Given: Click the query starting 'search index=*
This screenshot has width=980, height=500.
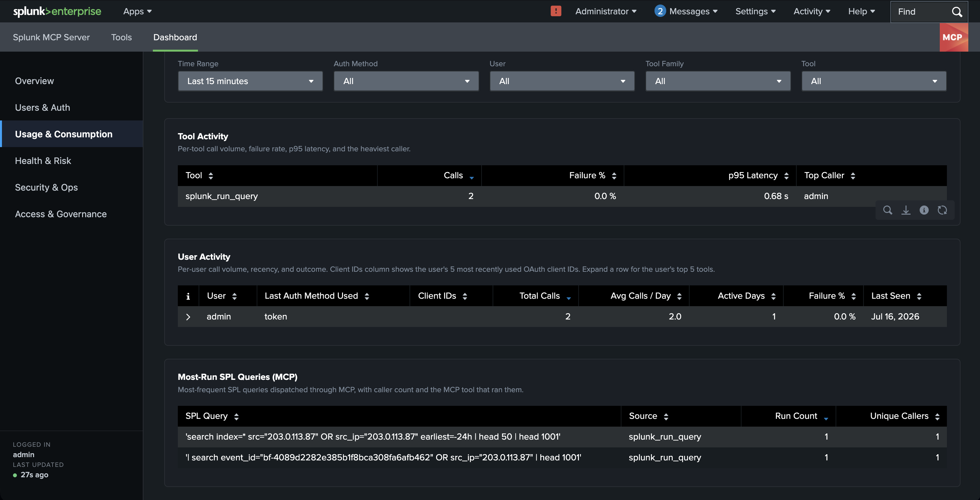Looking at the screenshot, I should pos(373,437).
